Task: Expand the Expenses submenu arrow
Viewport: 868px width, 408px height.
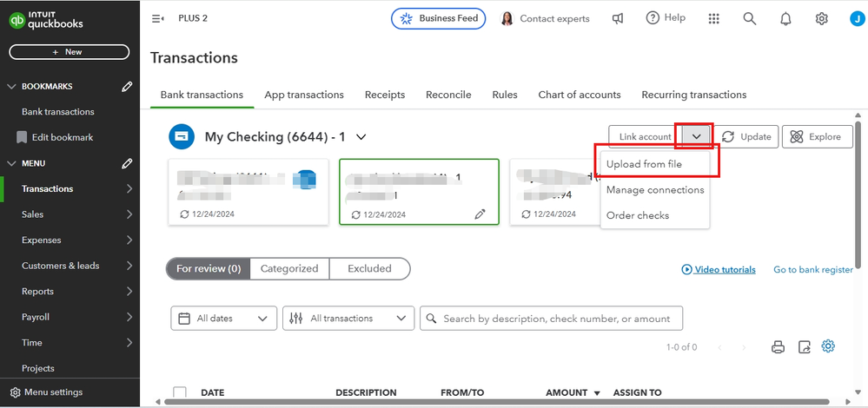Action: point(129,240)
